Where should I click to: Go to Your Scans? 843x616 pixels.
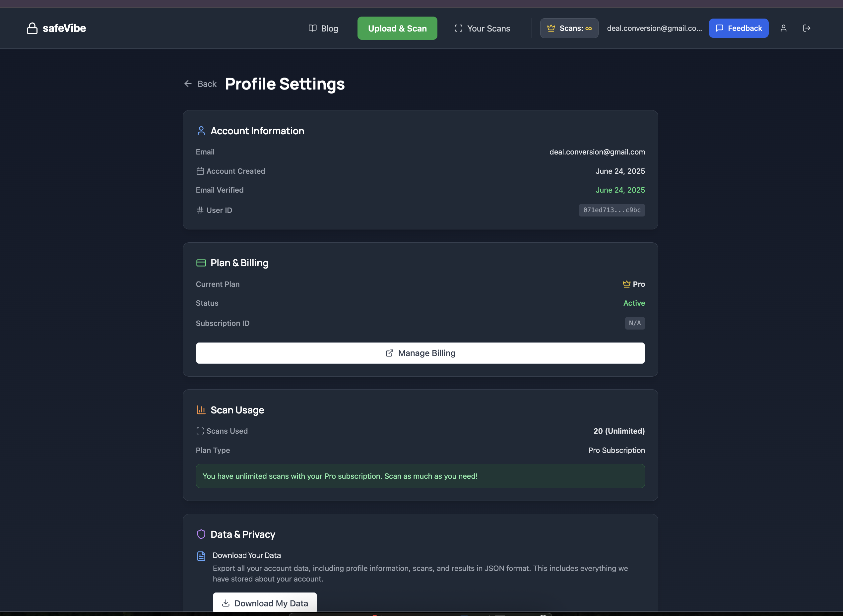[482, 28]
